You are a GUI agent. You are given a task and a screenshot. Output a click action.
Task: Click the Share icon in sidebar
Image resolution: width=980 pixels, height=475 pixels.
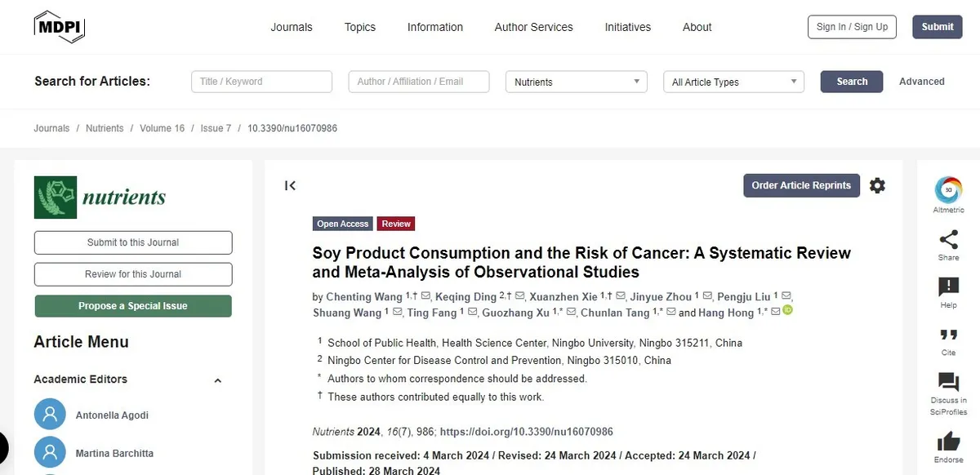click(x=948, y=240)
